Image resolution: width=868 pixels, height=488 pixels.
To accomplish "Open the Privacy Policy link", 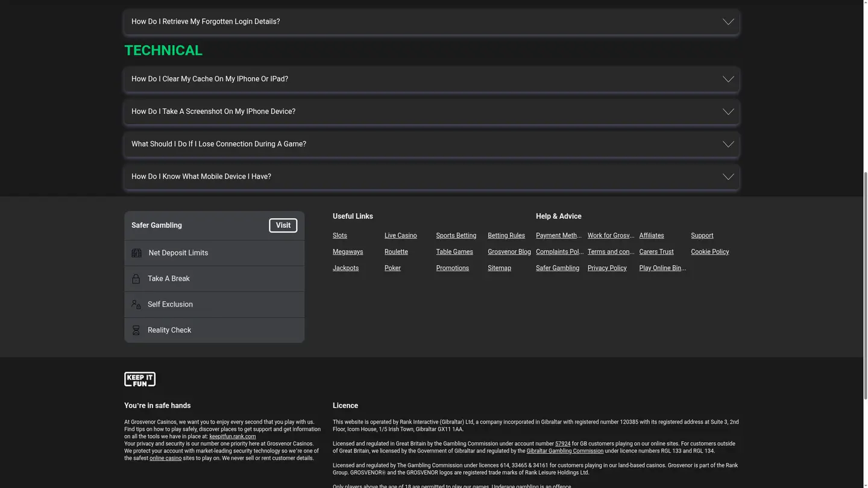I will click(607, 268).
